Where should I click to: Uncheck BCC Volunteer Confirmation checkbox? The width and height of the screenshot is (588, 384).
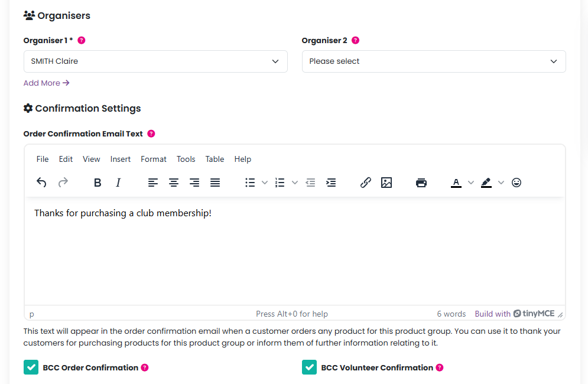point(309,367)
